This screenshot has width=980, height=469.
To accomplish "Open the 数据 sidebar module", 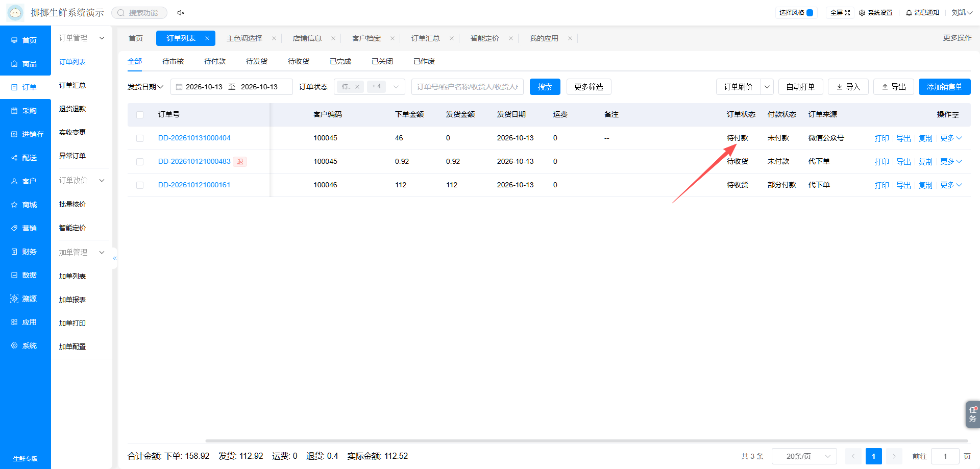I will point(26,275).
